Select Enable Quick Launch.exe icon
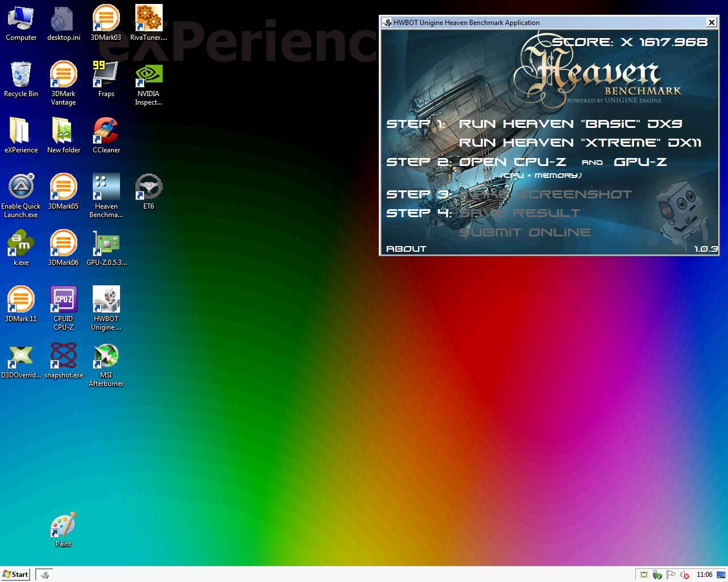 [x=21, y=196]
